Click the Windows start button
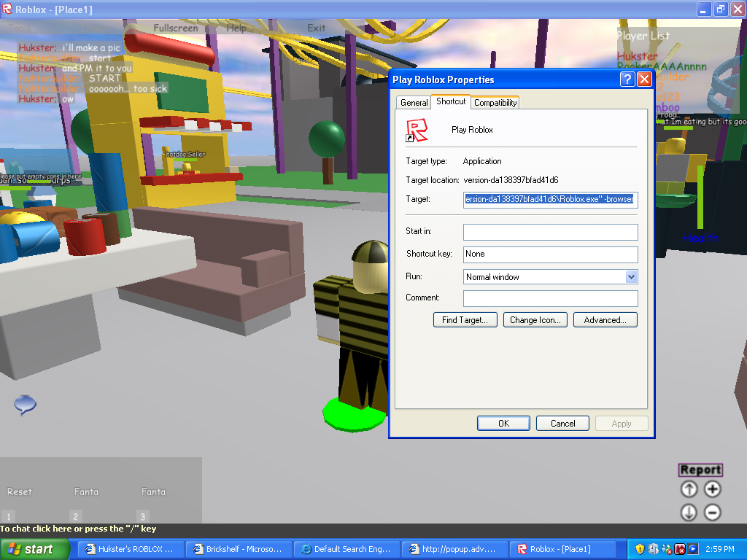Viewport: 747px width, 560px height. coord(35,549)
